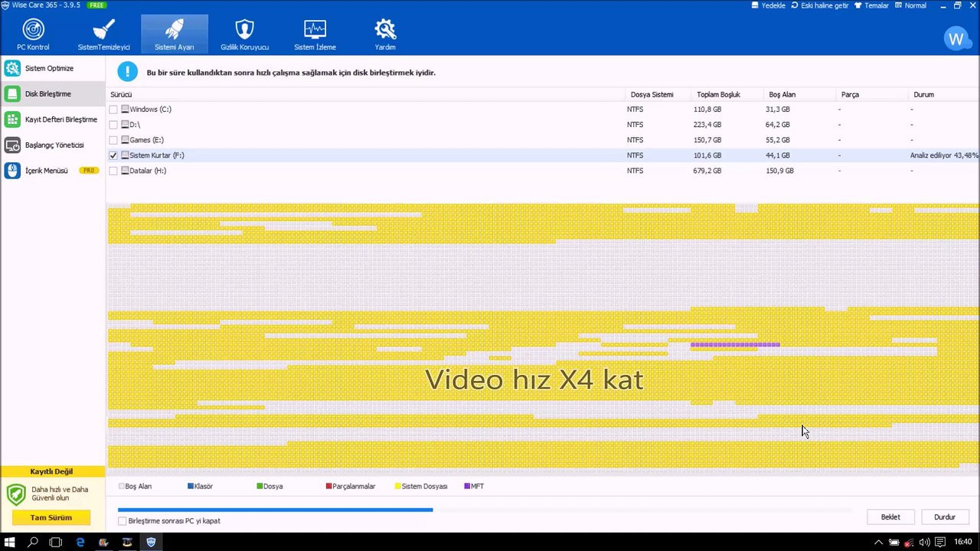
Task: Click the Analiz ediliyor 43,48% status
Action: point(944,155)
